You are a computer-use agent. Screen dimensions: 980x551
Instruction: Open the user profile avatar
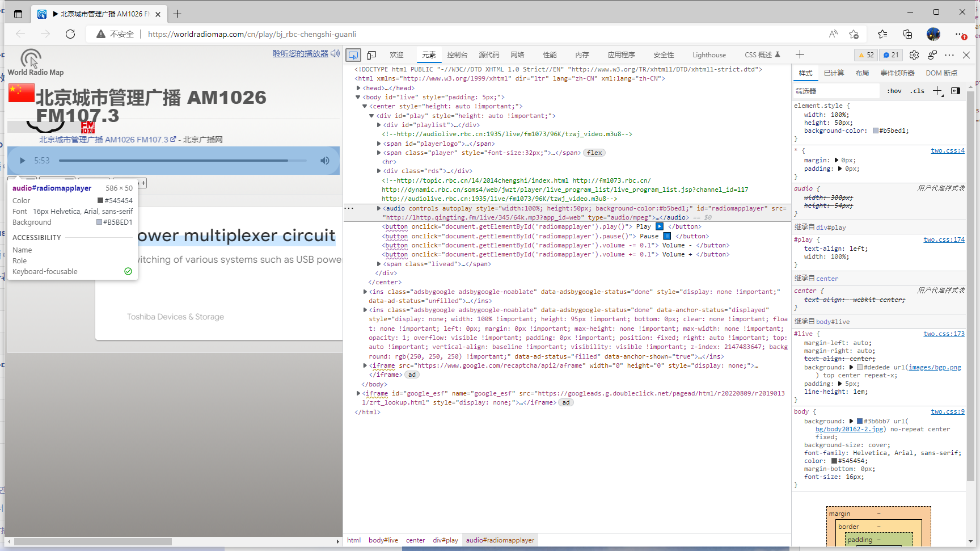(933, 34)
